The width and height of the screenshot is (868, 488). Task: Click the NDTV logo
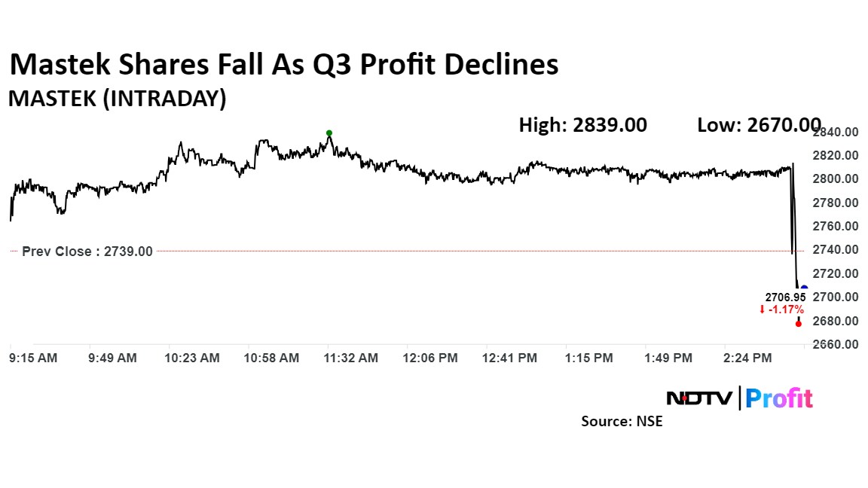700,398
